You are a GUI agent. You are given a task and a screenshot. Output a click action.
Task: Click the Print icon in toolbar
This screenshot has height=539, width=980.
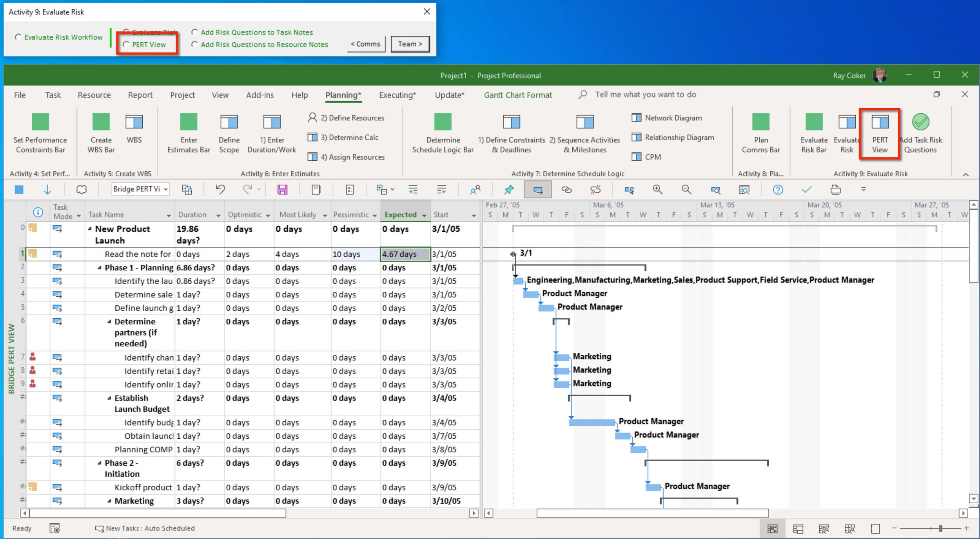pos(835,190)
